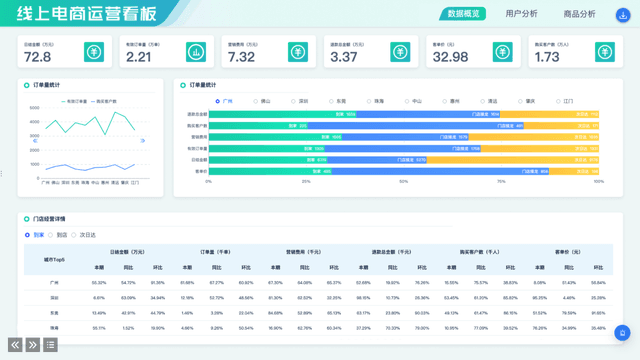The image size is (640, 360).
Task: Click the double-right arrow page button
Action: 33,345
